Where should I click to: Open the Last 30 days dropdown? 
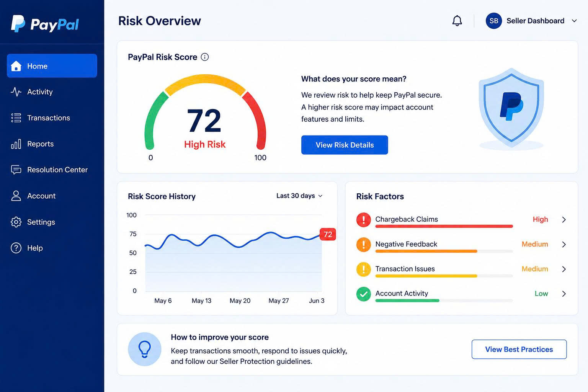pyautogui.click(x=299, y=196)
